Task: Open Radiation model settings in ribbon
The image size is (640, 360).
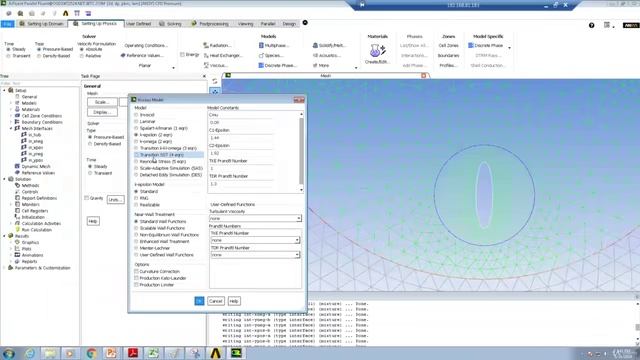Action: click(218, 45)
